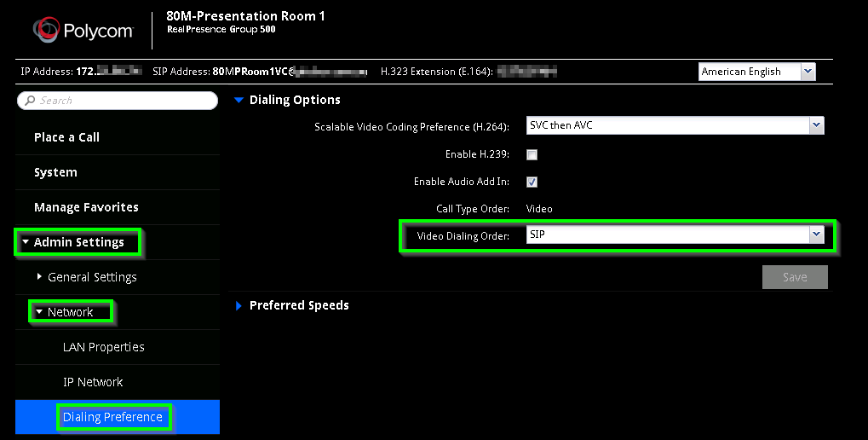The image size is (868, 440).
Task: Open the American English language dropdown
Action: 756,72
